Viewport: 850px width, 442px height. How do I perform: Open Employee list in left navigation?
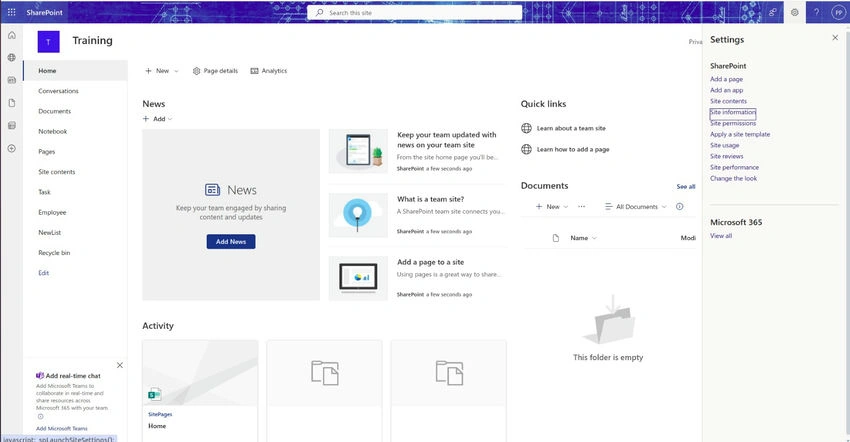52,212
